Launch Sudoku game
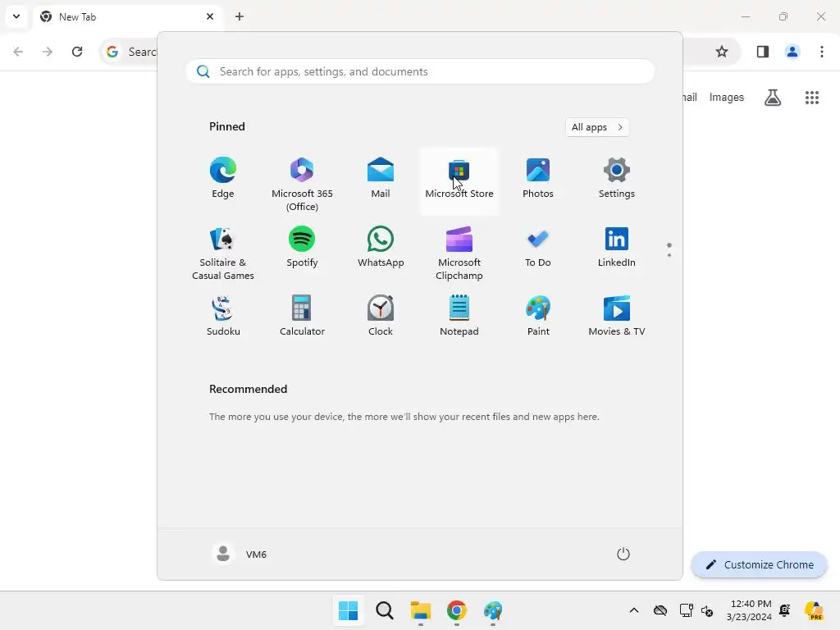This screenshot has width=840, height=630. pos(223,317)
